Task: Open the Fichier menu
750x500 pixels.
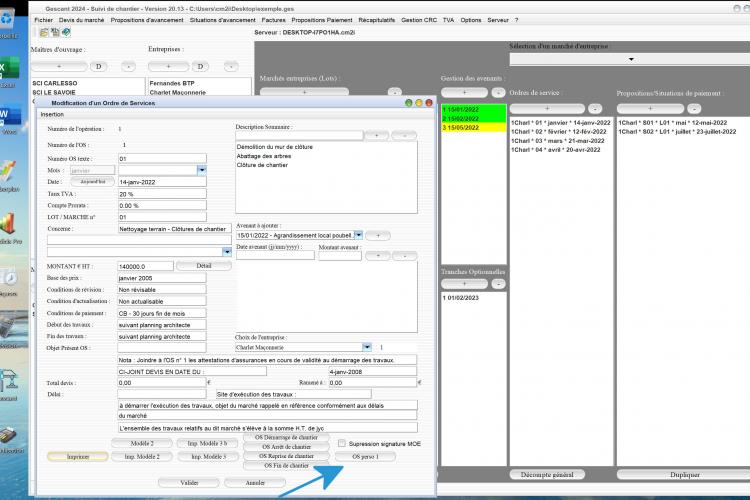Action: pos(44,20)
